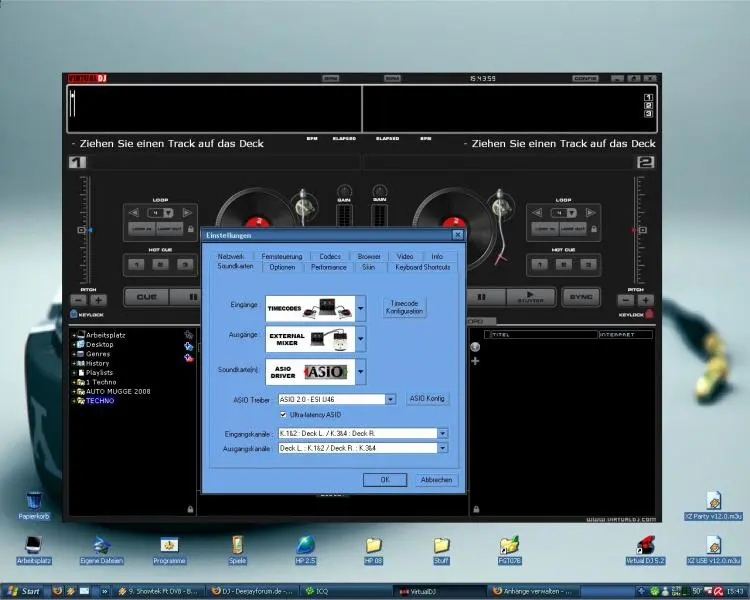Open the Papierkorb recycle bin icon

[x=33, y=500]
